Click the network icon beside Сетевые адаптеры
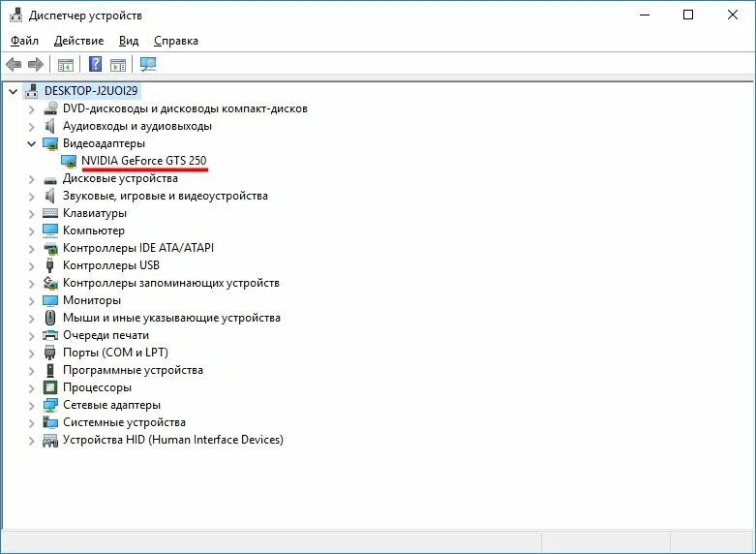This screenshot has height=554, width=756. coord(50,405)
